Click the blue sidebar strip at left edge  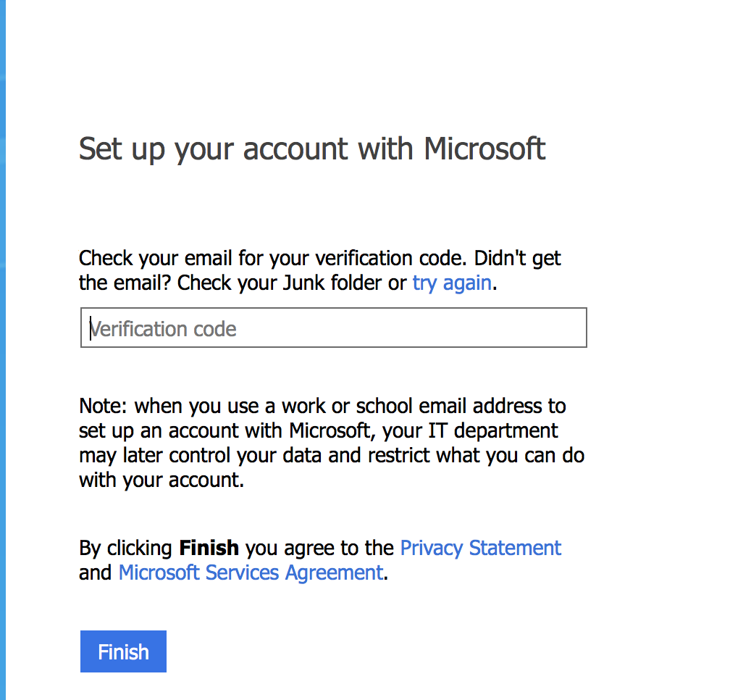click(3, 350)
